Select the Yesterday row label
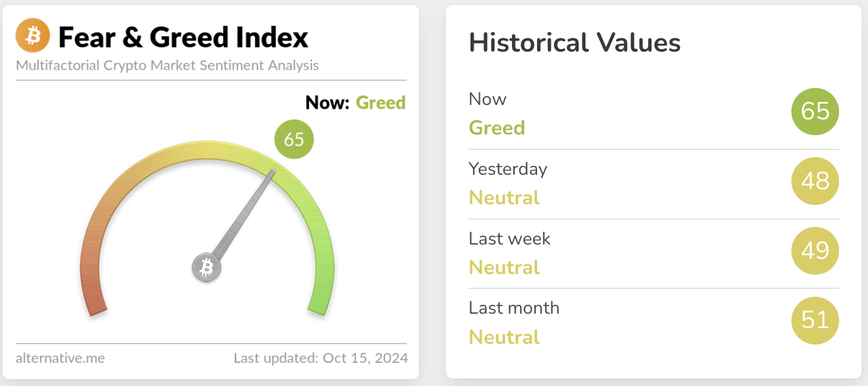The height and width of the screenshot is (386, 868). coord(507,169)
